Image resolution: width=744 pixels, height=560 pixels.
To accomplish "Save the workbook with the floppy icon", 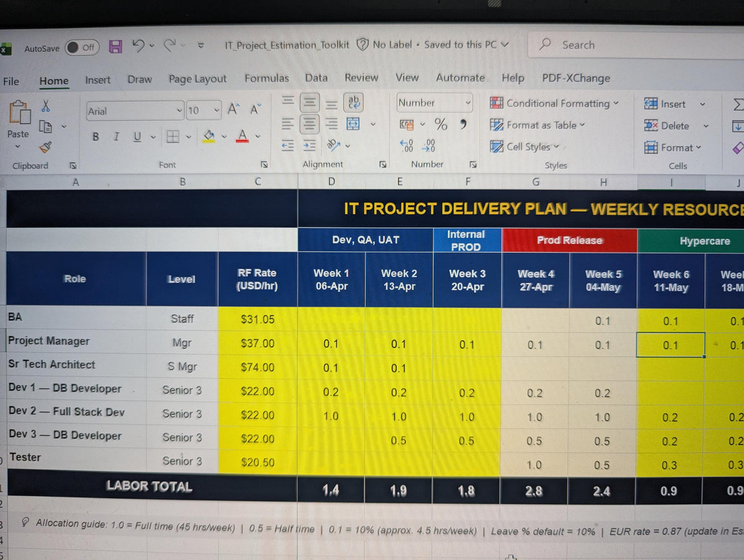I will 115,46.
